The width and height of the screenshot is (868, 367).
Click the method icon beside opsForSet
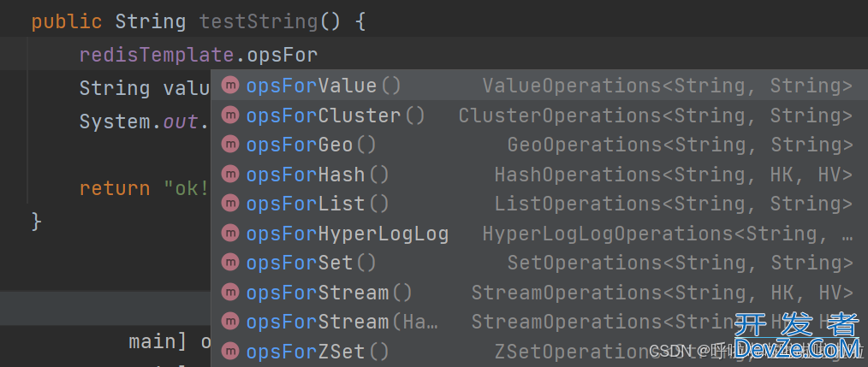pyautogui.click(x=229, y=263)
